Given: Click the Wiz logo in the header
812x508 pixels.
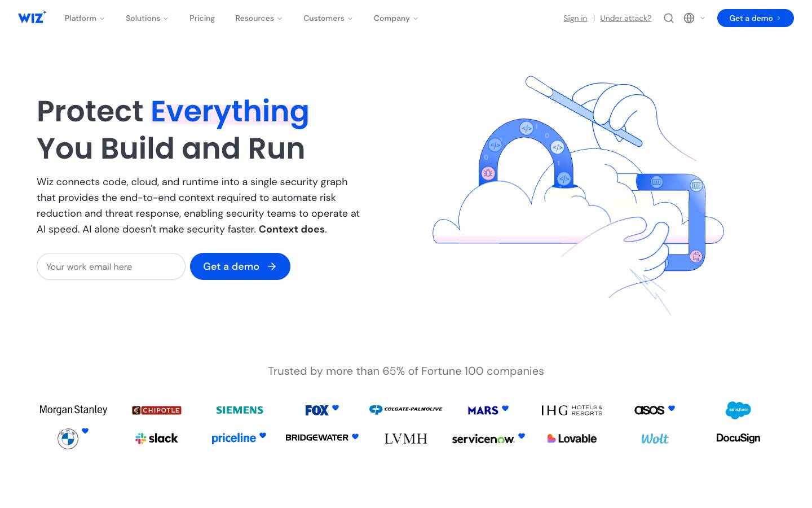Looking at the screenshot, I should (x=32, y=17).
